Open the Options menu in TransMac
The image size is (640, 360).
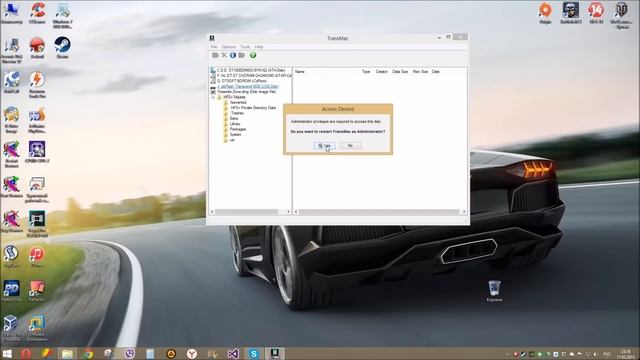point(229,47)
